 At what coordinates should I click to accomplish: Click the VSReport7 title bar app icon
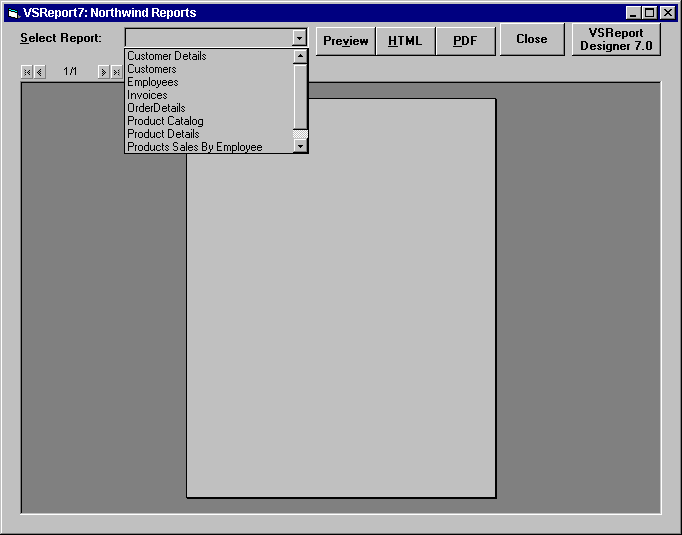(14, 13)
